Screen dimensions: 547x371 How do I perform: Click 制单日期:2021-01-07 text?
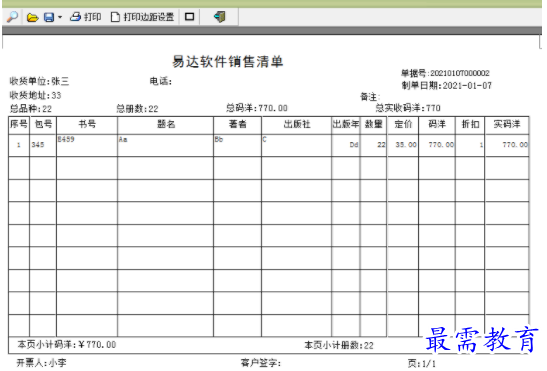tap(447, 86)
